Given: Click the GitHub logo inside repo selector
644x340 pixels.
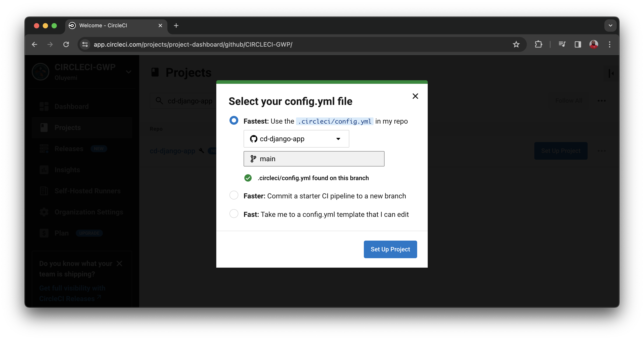Looking at the screenshot, I should tap(254, 139).
